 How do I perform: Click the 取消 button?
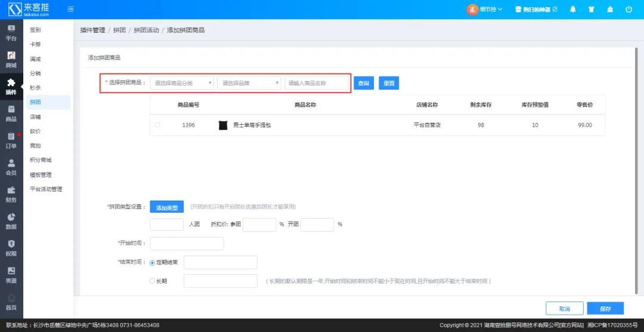[x=564, y=309]
